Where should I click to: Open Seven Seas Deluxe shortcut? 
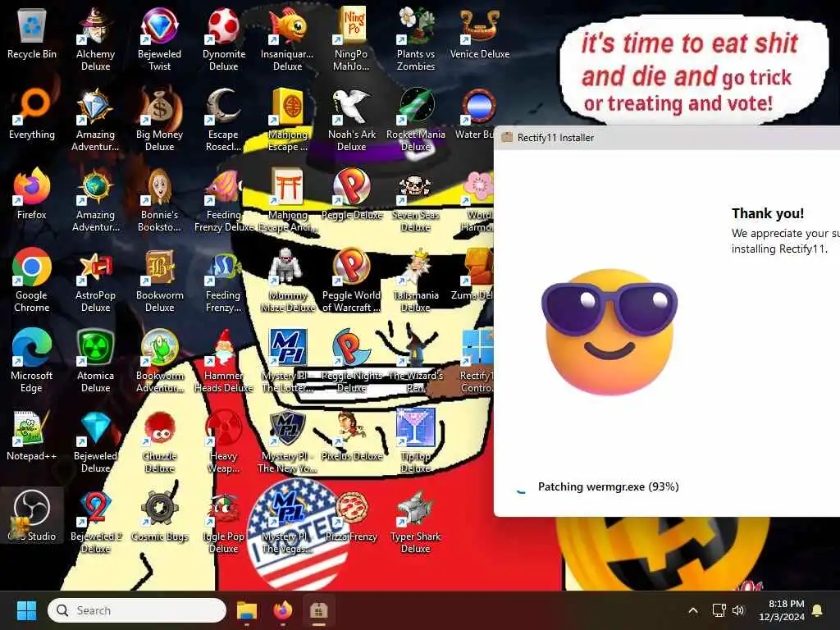pyautogui.click(x=416, y=200)
